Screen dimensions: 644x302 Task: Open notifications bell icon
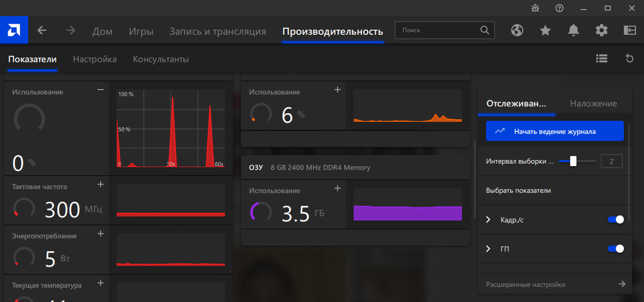pos(573,31)
